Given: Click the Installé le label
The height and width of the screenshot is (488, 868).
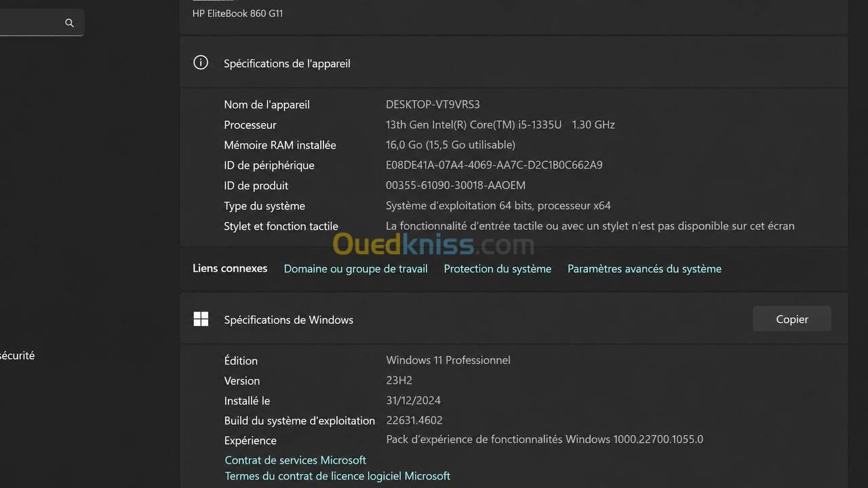Looking at the screenshot, I should 247,401.
